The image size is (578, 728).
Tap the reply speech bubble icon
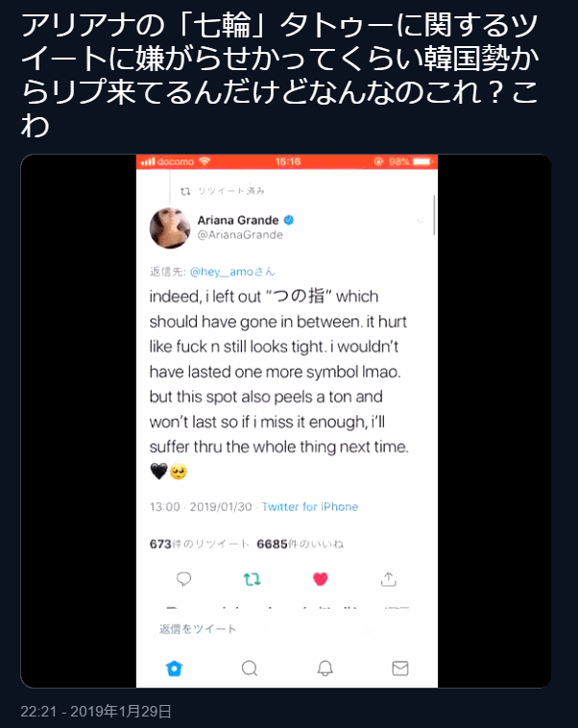pyautogui.click(x=183, y=579)
